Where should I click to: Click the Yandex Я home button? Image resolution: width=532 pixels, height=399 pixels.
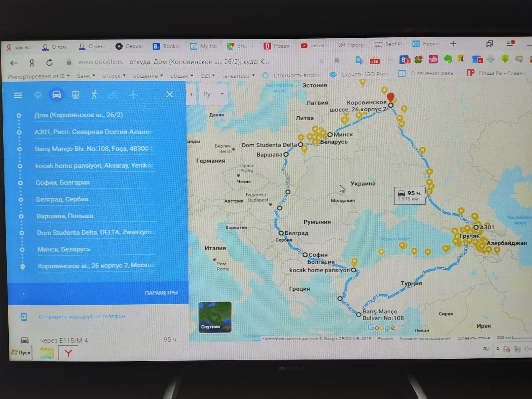point(32,63)
